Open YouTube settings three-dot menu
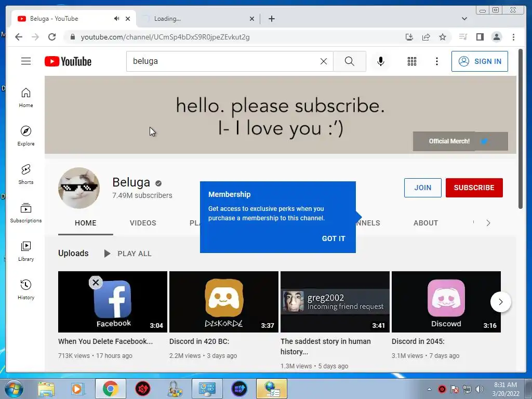The image size is (532, 399). coord(436,61)
